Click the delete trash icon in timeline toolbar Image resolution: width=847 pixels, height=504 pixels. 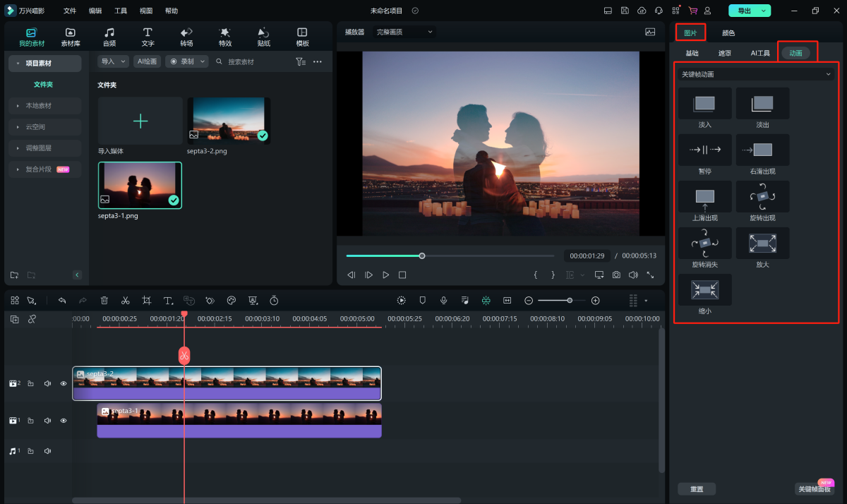[104, 301]
